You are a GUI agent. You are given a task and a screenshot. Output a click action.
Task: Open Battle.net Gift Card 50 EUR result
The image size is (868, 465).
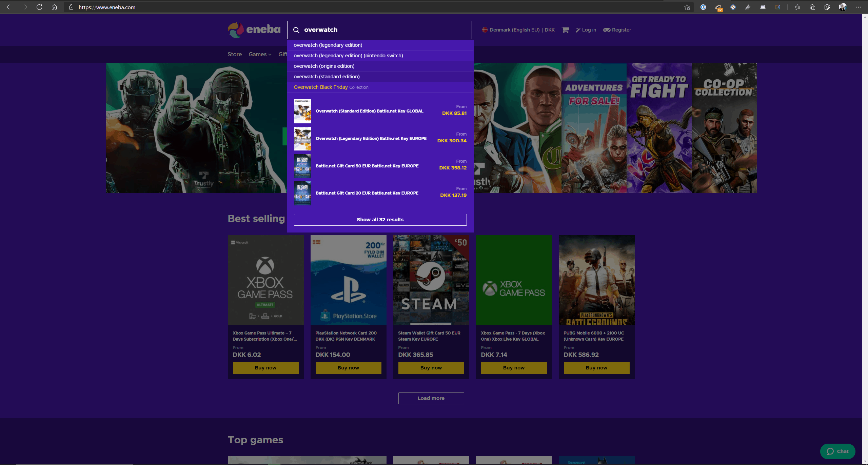click(x=380, y=166)
